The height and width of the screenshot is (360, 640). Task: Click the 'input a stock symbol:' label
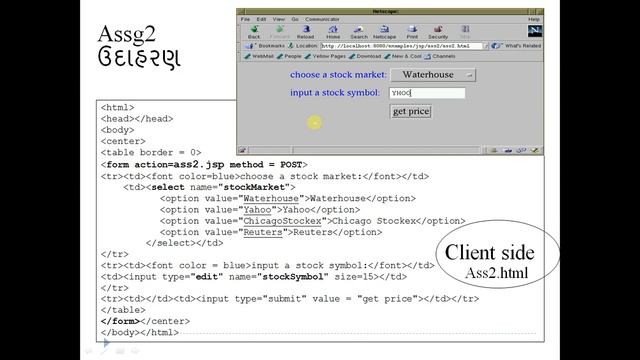click(335, 93)
